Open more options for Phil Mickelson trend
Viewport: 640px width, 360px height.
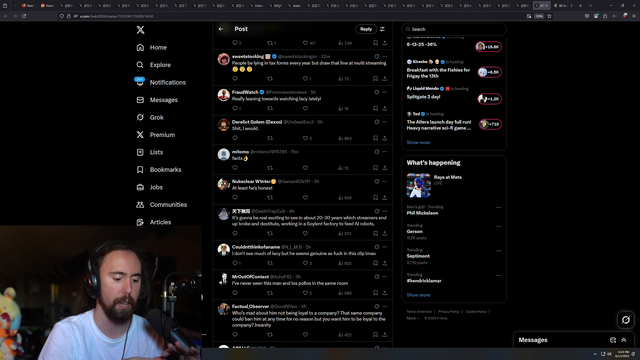pos(498,207)
